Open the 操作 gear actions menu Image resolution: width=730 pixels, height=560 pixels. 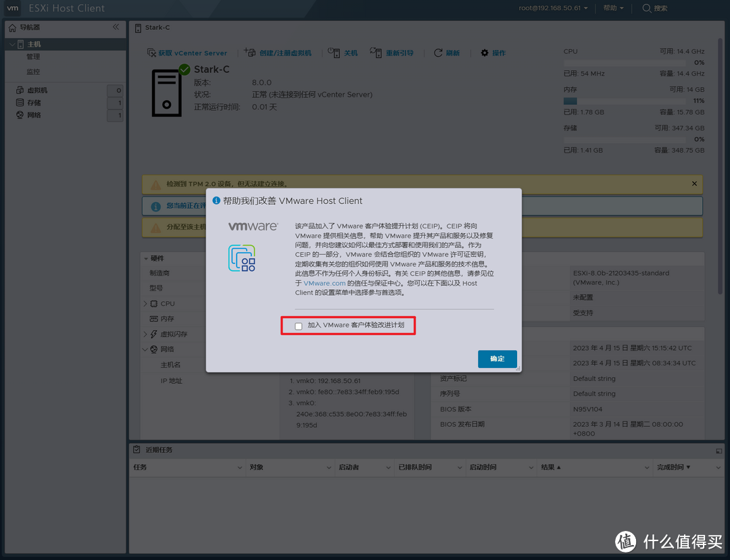493,53
